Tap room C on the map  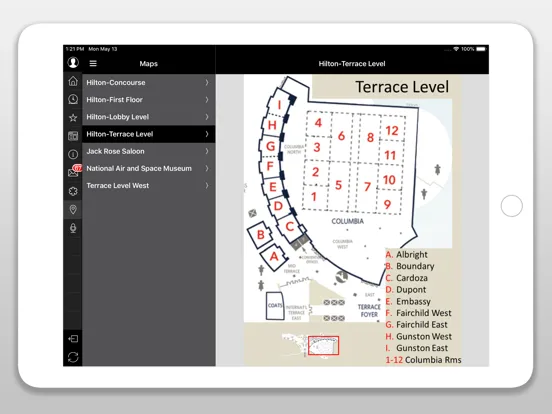[290, 226]
